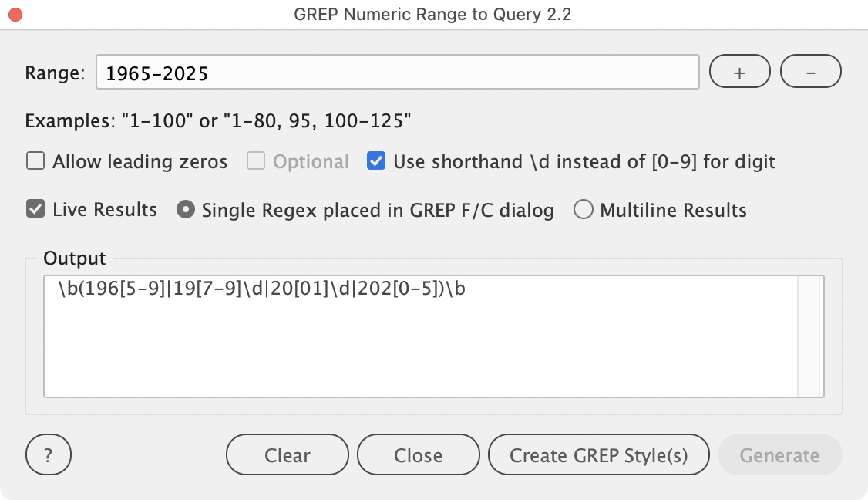868x500 pixels.
Task: Click Create GREP Style(s) button
Action: 598,455
